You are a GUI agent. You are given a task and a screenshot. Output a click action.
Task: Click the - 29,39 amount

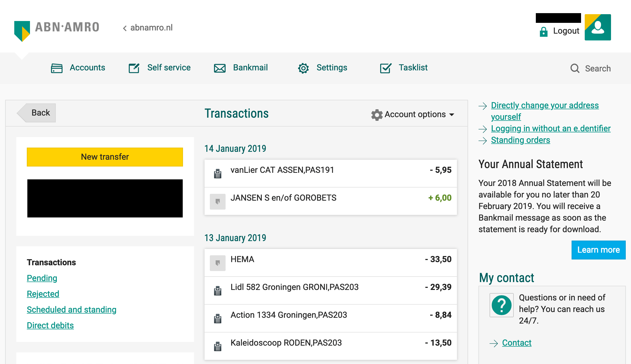click(438, 287)
